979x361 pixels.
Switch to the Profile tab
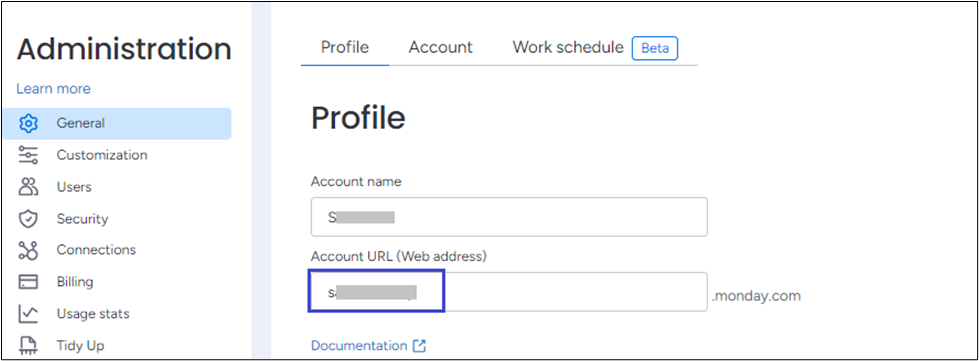coord(345,47)
